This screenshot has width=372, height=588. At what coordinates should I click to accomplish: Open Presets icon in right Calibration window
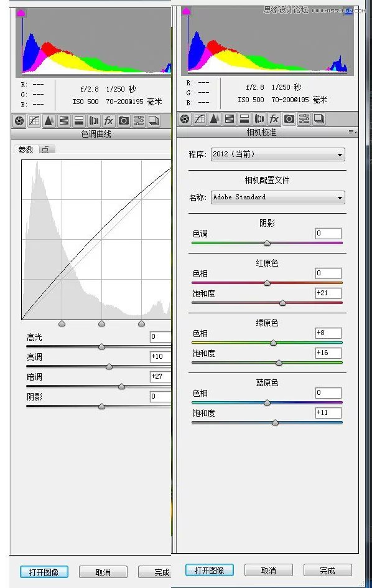(x=304, y=119)
